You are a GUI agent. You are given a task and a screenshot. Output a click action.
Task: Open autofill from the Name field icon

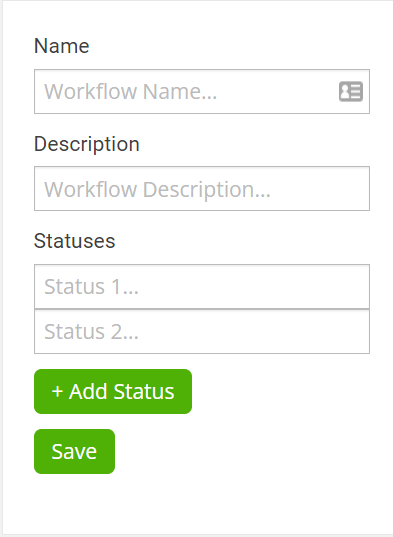click(351, 91)
